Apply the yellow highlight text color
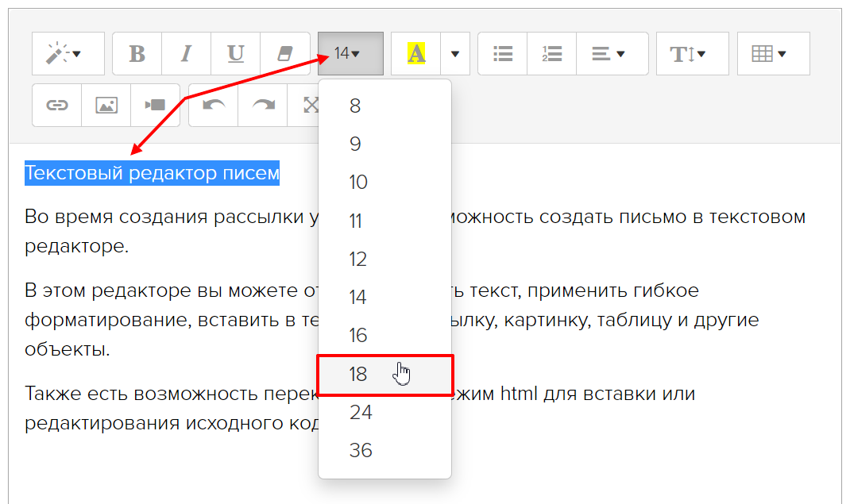The width and height of the screenshot is (850, 504). tap(416, 54)
